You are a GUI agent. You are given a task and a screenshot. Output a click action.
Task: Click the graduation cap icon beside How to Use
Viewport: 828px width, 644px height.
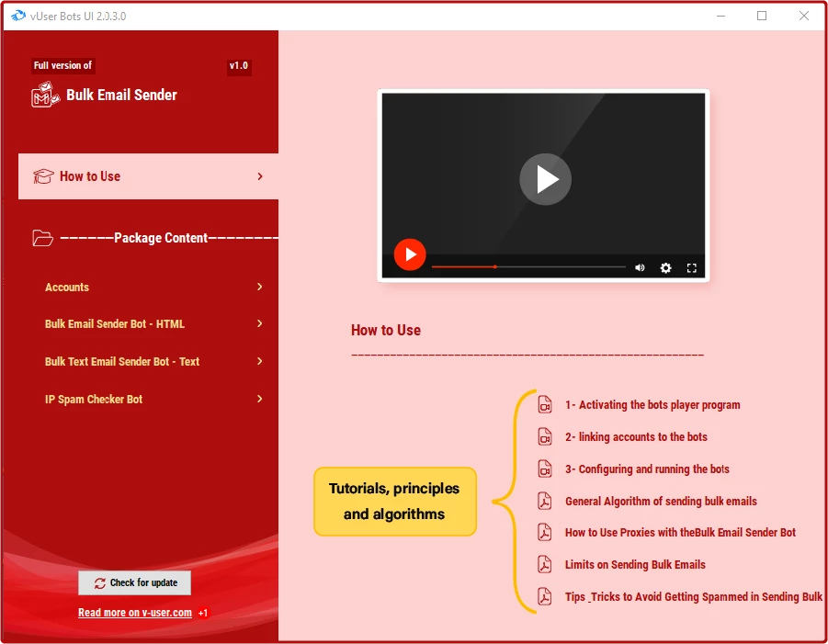click(x=43, y=176)
